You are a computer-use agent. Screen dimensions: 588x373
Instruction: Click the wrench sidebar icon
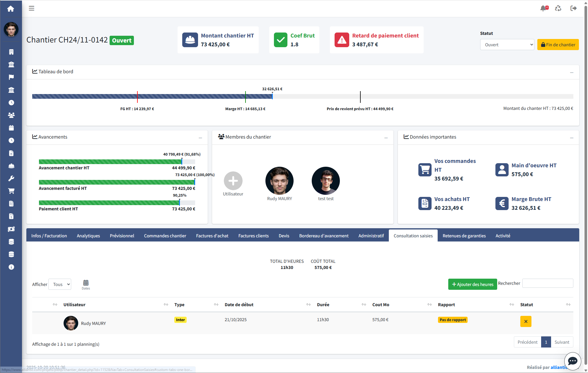pos(11,178)
